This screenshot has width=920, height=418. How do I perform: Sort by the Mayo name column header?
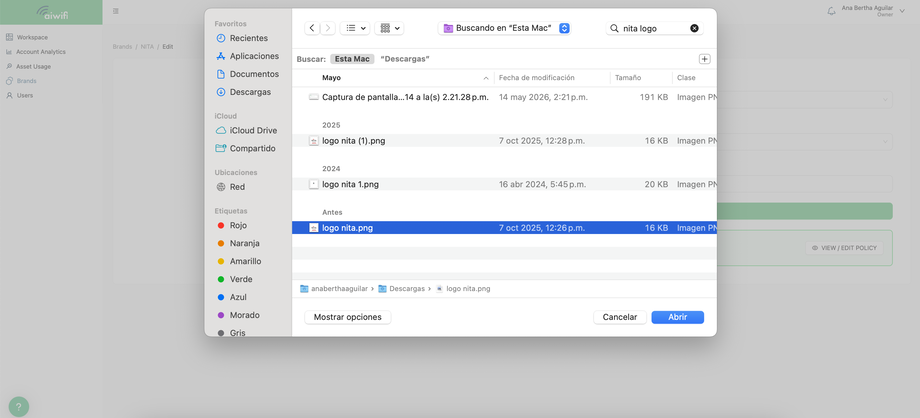(332, 78)
